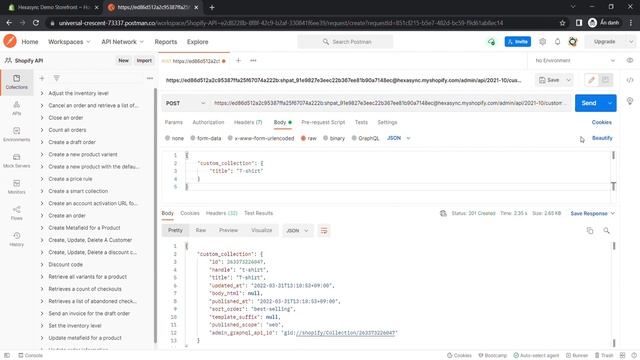Switch to the Params tab

[x=173, y=122]
